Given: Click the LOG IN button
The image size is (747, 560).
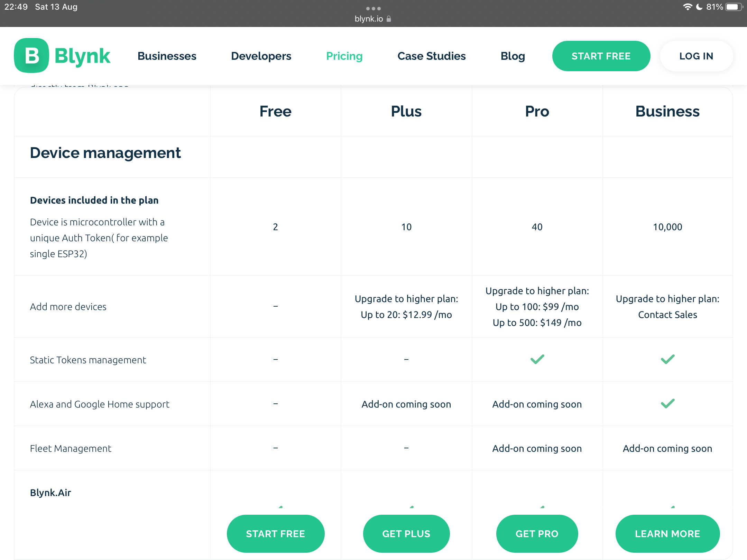Looking at the screenshot, I should tap(696, 56).
